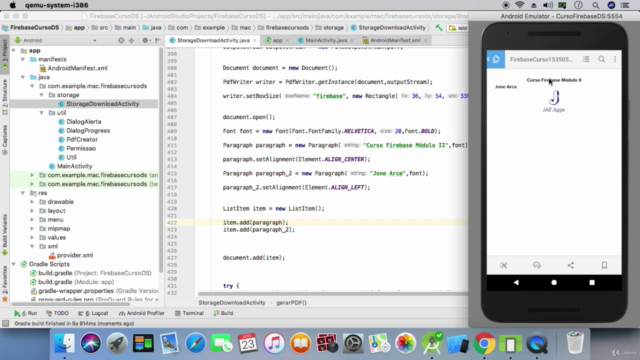This screenshot has width=640, height=360.
Task: Open Launchpad rocket icon in Dock
Action: tap(117, 343)
